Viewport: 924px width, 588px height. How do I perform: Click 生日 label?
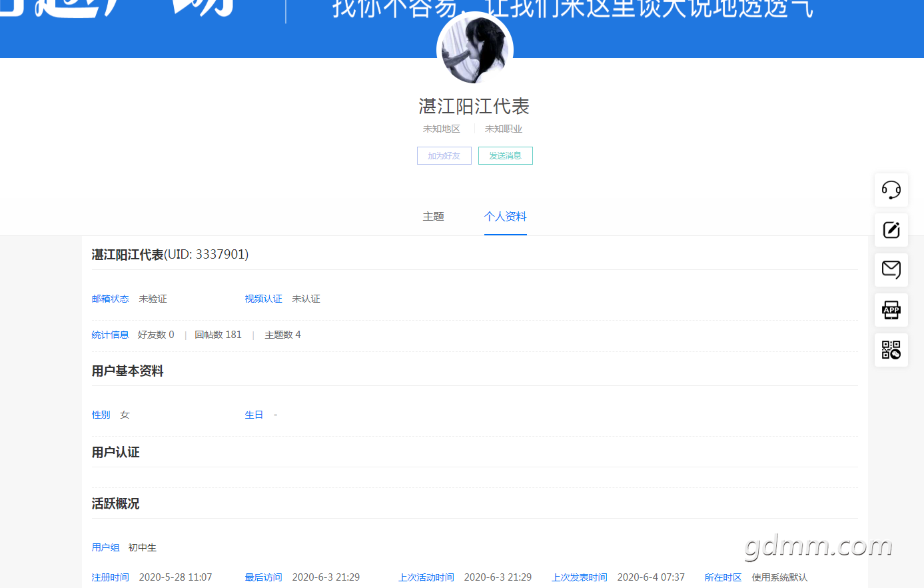[254, 415]
